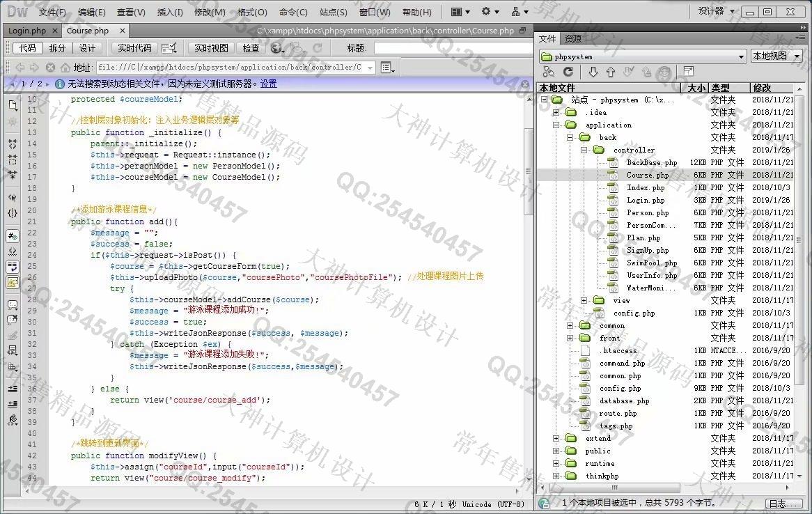Switch to 拆分 split view

coord(58,48)
